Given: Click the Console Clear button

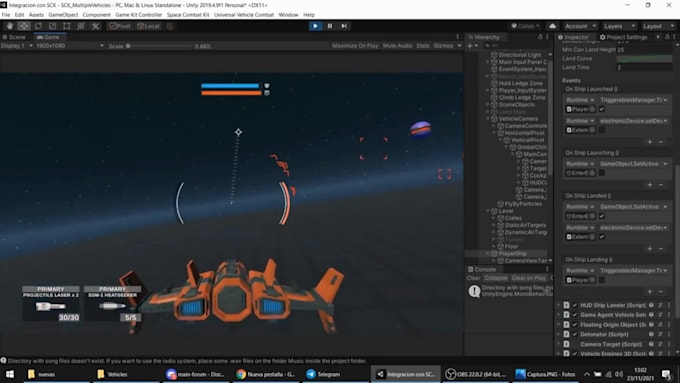Looking at the screenshot, I should coord(473,278).
